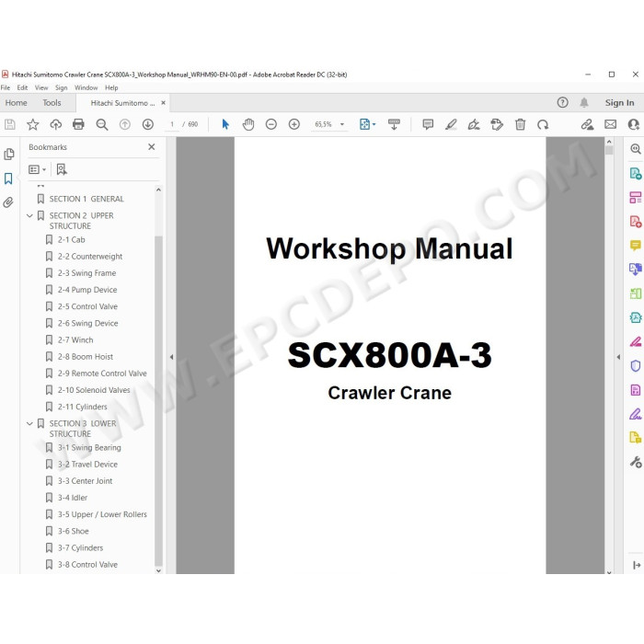Collapse the left navigation pane arrow
Screen dimensions: 644x644
pyautogui.click(x=171, y=357)
